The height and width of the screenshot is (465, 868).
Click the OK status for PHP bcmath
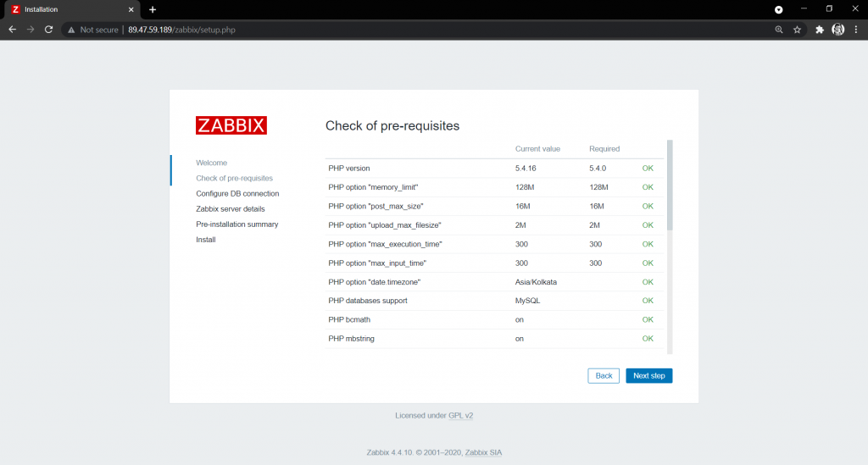pos(648,319)
